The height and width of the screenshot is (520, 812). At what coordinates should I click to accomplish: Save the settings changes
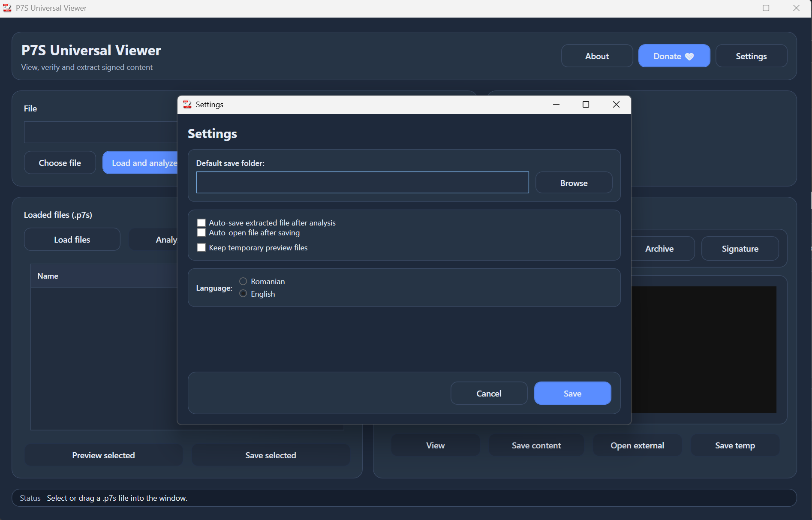572,394
